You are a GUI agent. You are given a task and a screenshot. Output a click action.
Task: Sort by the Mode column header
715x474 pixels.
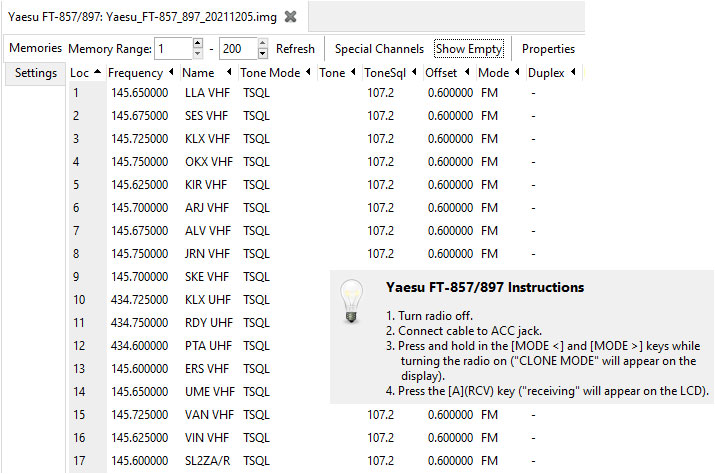tap(499, 73)
